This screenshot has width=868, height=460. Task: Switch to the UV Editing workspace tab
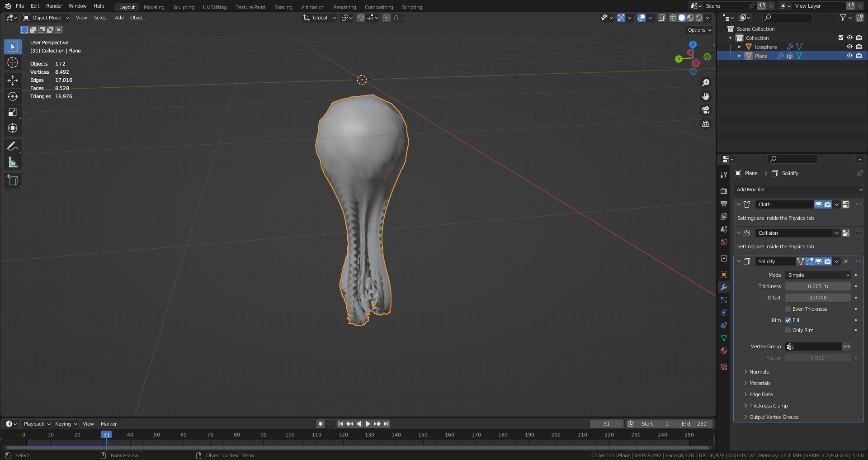[x=215, y=7]
